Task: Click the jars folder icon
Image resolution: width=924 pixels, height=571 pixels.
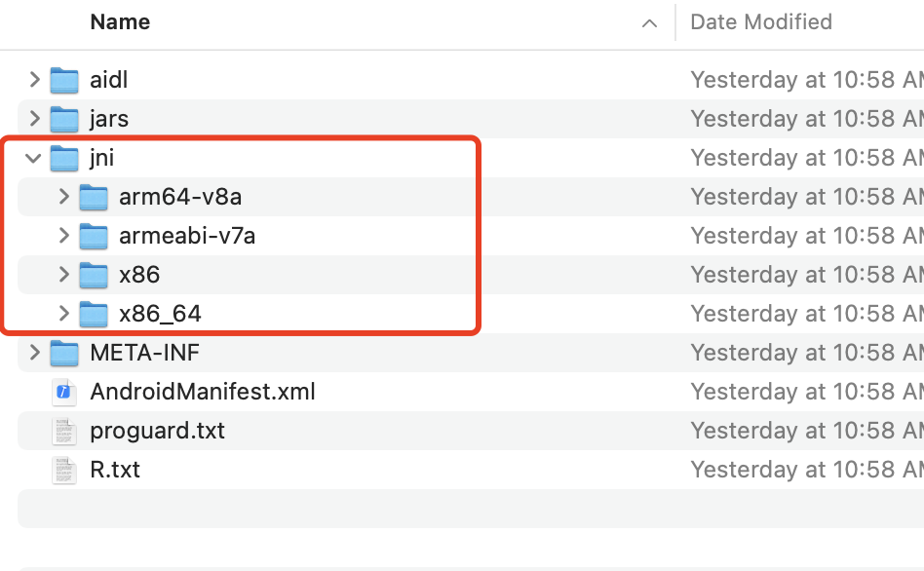Action: tap(63, 118)
